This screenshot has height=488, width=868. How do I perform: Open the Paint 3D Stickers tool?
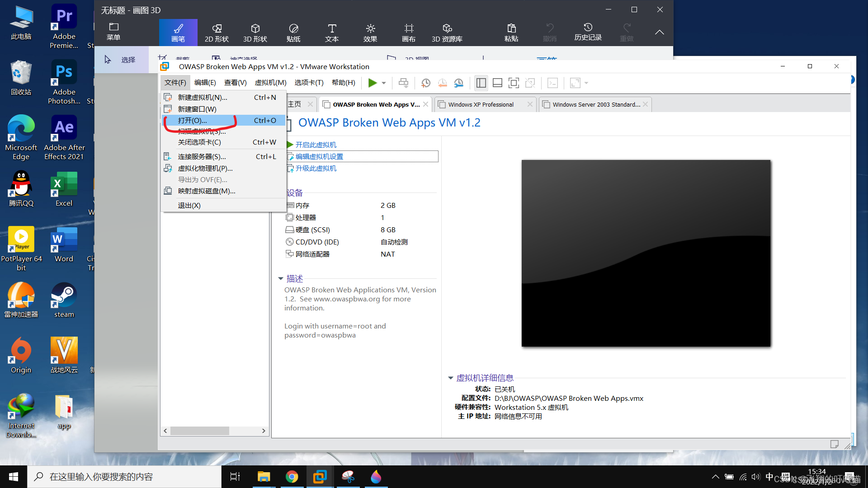click(293, 33)
